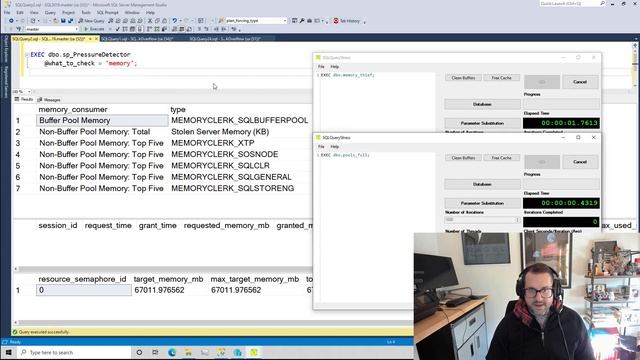Viewport: 640px width, 360px height.
Task: Click the Parse checkmark icon
Action: point(118,29)
